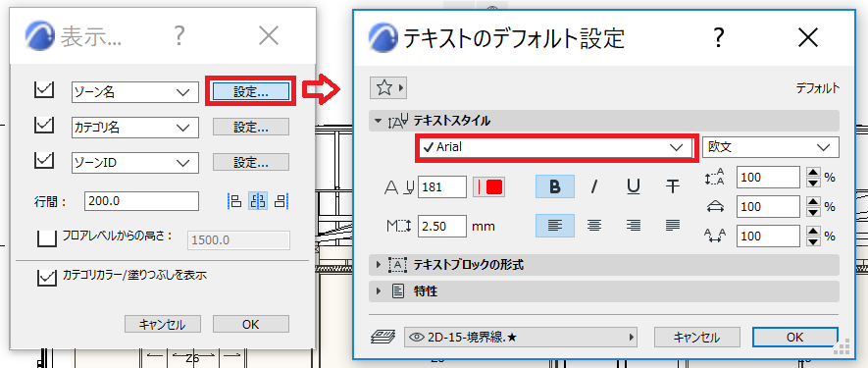Screen dimensions: 868x368
Task: Click the 設定 button for カテゴリ名
Action: (x=251, y=128)
